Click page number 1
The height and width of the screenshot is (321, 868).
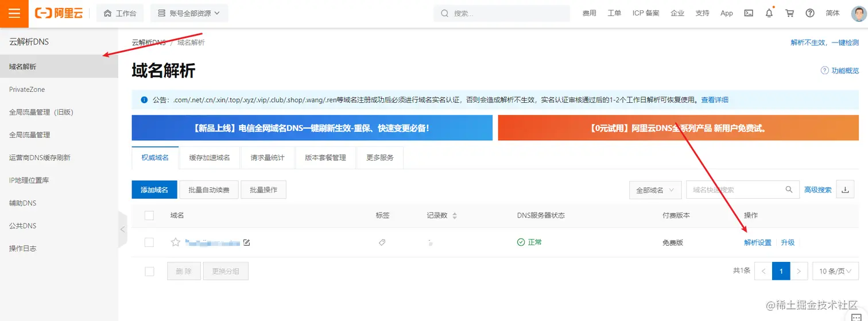coord(781,271)
